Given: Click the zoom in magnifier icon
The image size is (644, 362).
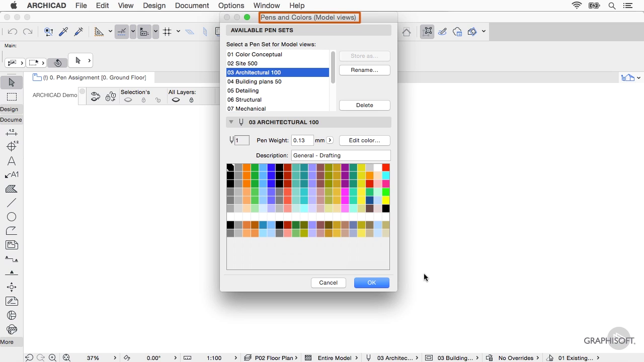Looking at the screenshot, I should click(52, 357).
